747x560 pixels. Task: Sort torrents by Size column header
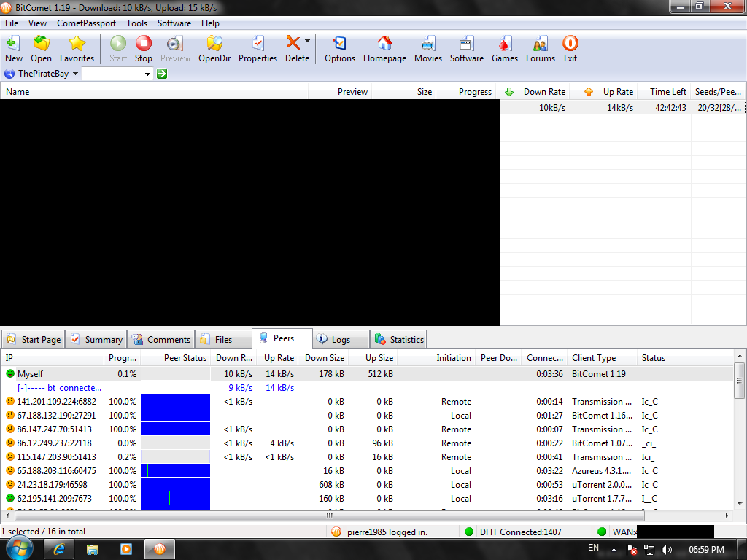404,92
